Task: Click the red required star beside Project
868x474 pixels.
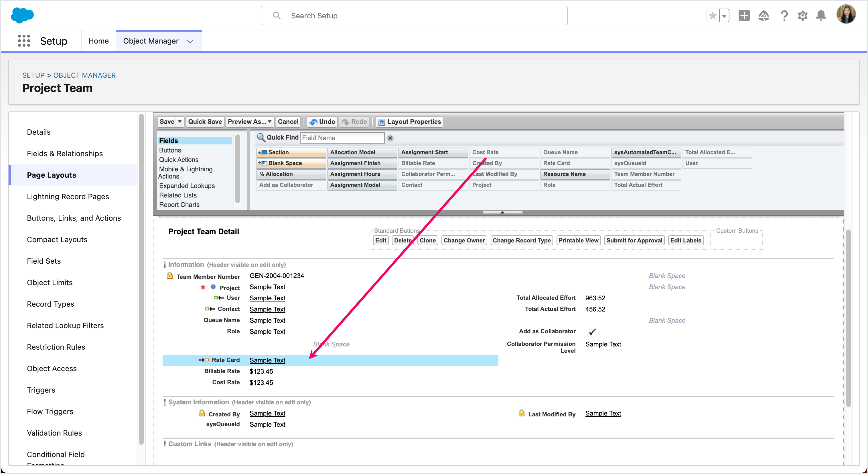Action: [203, 287]
